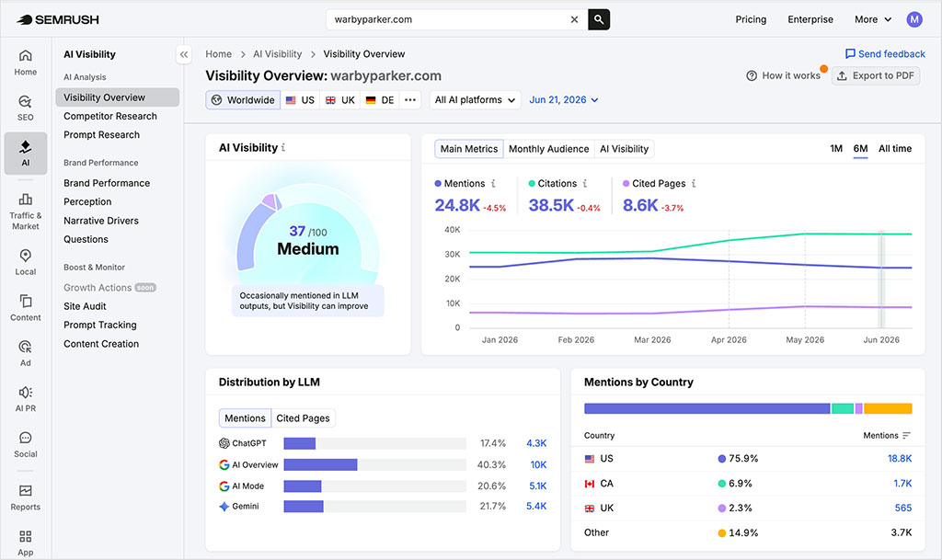Image resolution: width=942 pixels, height=560 pixels.
Task: Go to Home breadcrumb
Action: click(219, 54)
